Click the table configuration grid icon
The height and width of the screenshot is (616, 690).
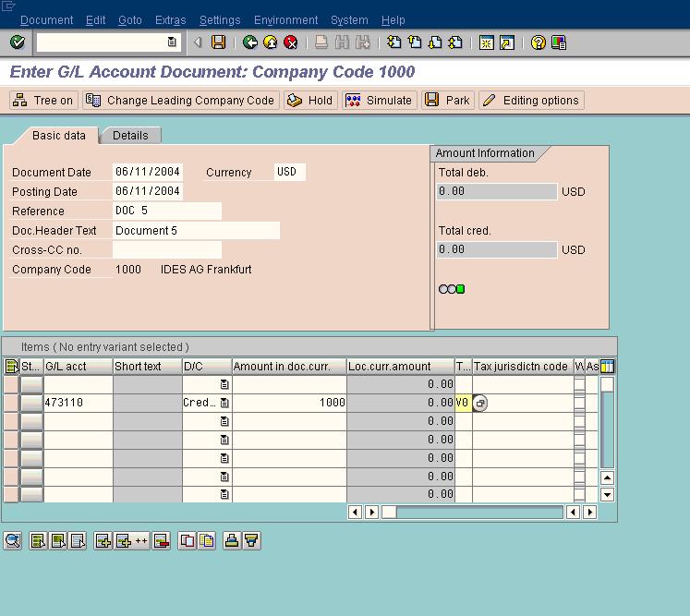click(607, 367)
